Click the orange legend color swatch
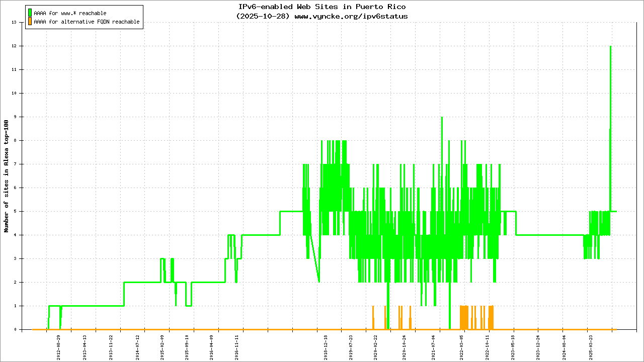 point(30,22)
